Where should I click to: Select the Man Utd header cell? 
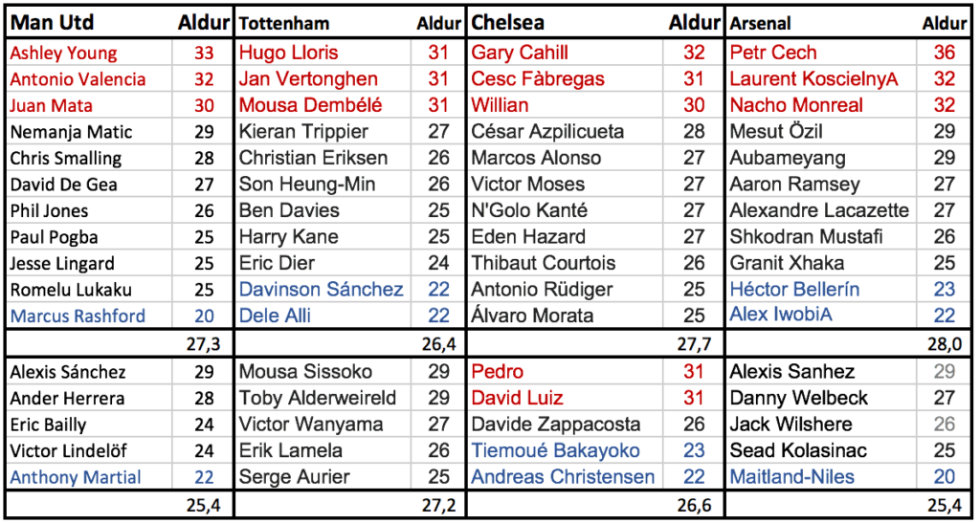tap(88, 22)
